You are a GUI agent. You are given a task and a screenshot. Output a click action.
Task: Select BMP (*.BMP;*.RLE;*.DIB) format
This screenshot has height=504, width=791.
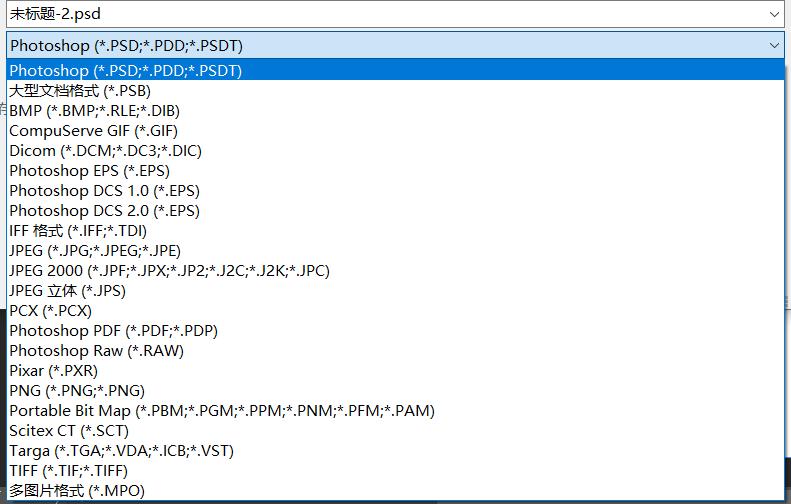(396, 110)
